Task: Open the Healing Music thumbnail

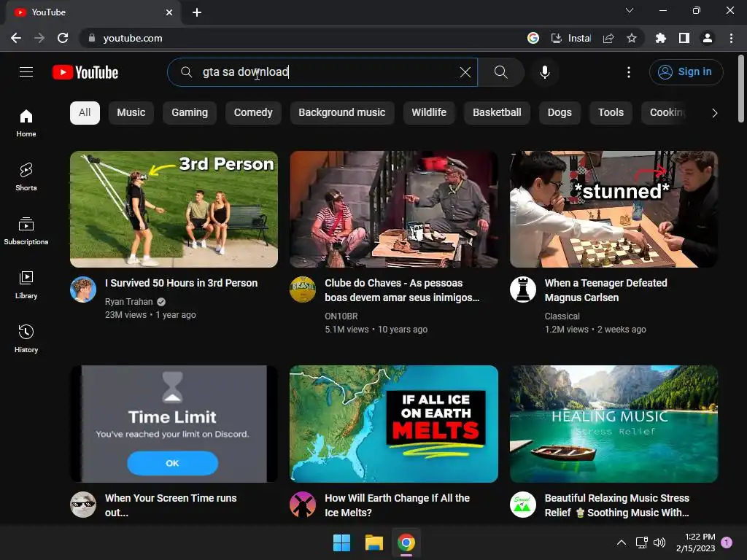Action: click(x=614, y=424)
